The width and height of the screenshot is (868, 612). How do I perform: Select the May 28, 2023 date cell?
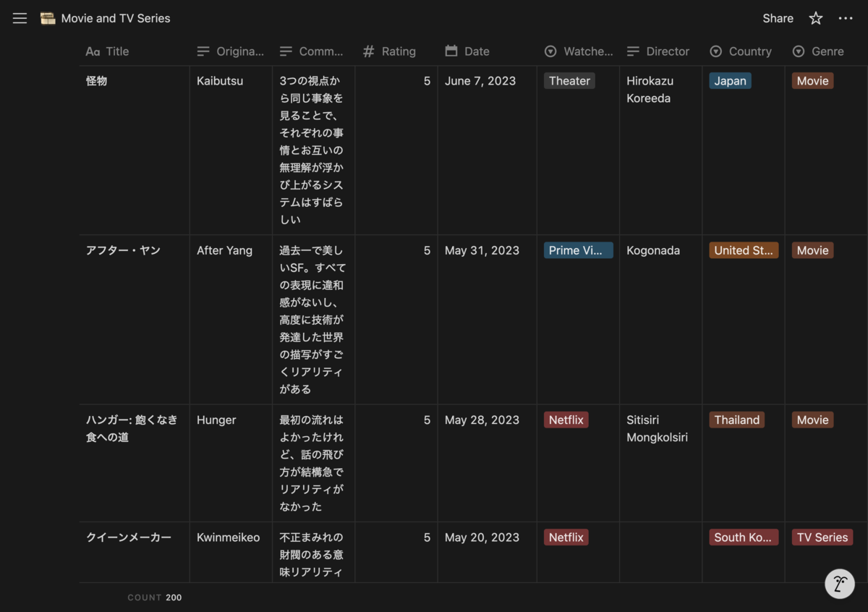[x=487, y=463]
